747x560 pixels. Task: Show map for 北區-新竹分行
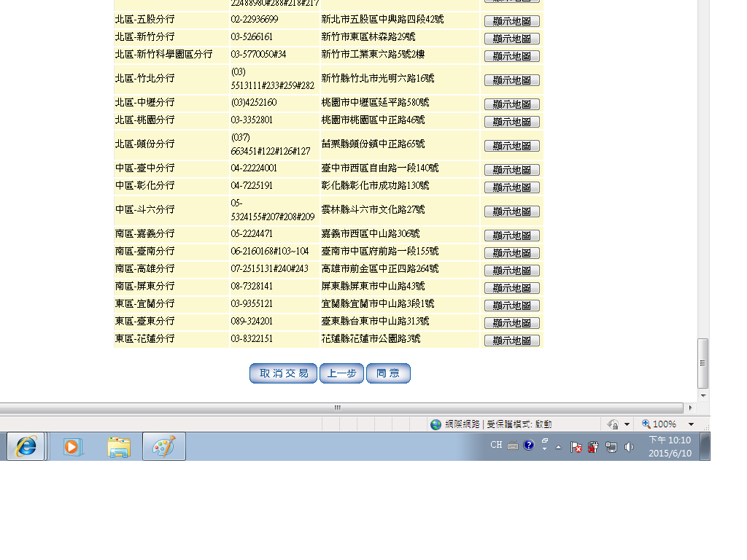pyautogui.click(x=511, y=39)
